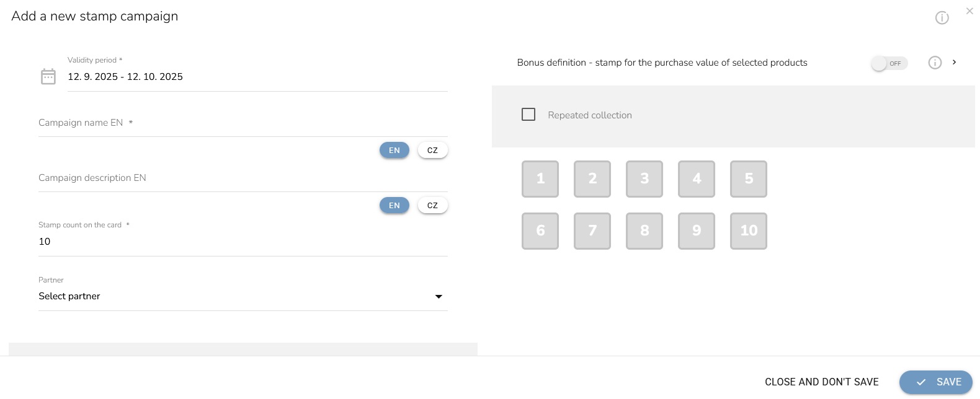Switch Campaign name language to CZ
The width and height of the screenshot is (980, 399).
point(432,150)
